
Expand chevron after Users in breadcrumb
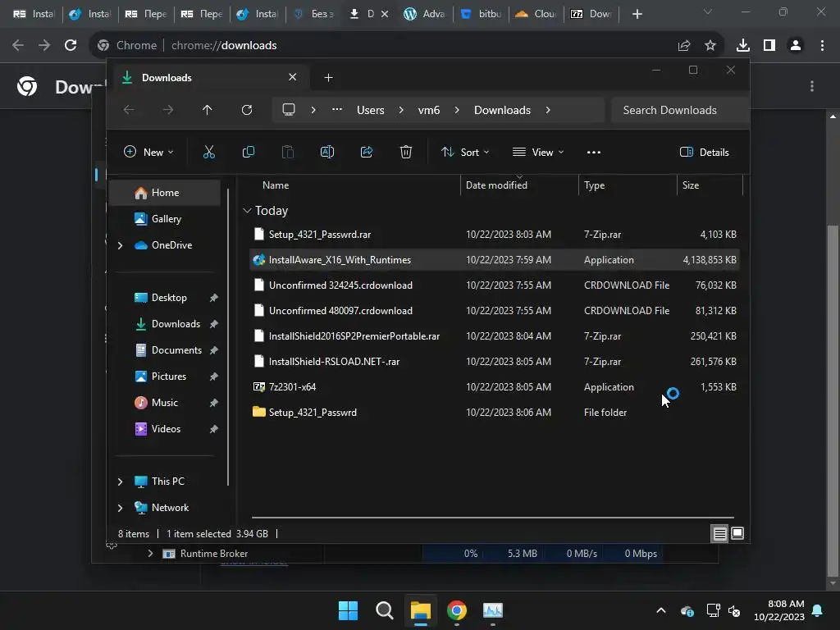[401, 110]
